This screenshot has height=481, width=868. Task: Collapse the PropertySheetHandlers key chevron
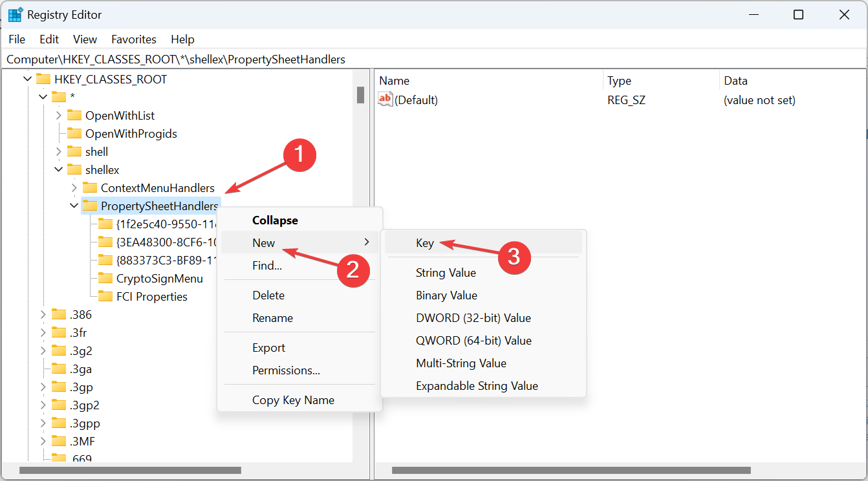click(x=74, y=206)
